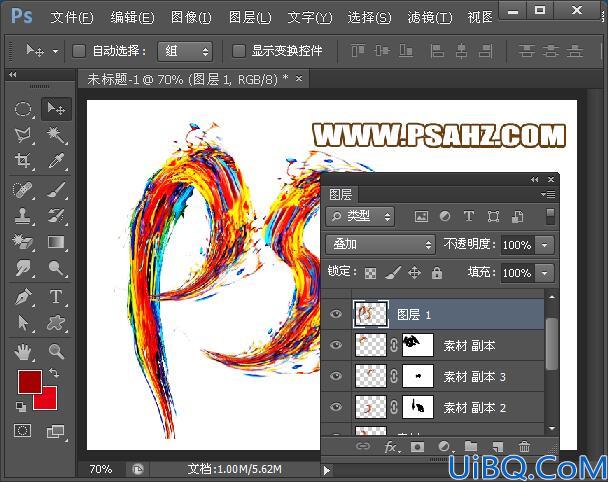Open the 填充 fill slider arrow
Viewport: 608px width, 482px height.
[545, 273]
